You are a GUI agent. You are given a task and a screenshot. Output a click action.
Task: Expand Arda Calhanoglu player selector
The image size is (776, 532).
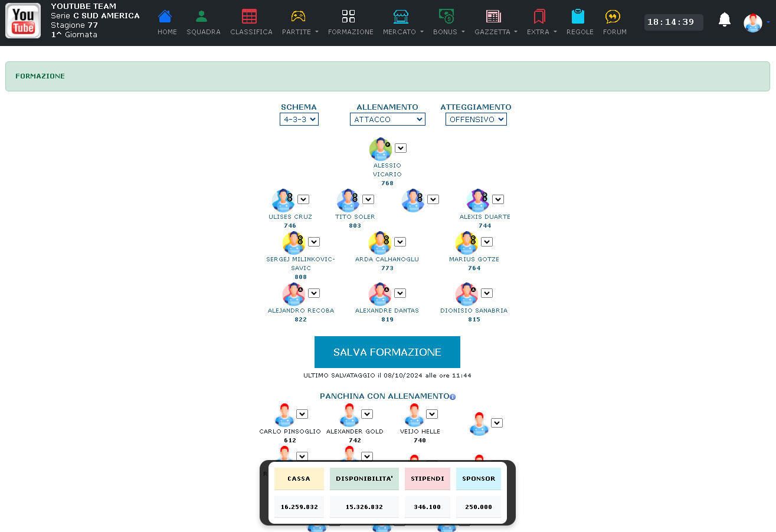point(400,242)
